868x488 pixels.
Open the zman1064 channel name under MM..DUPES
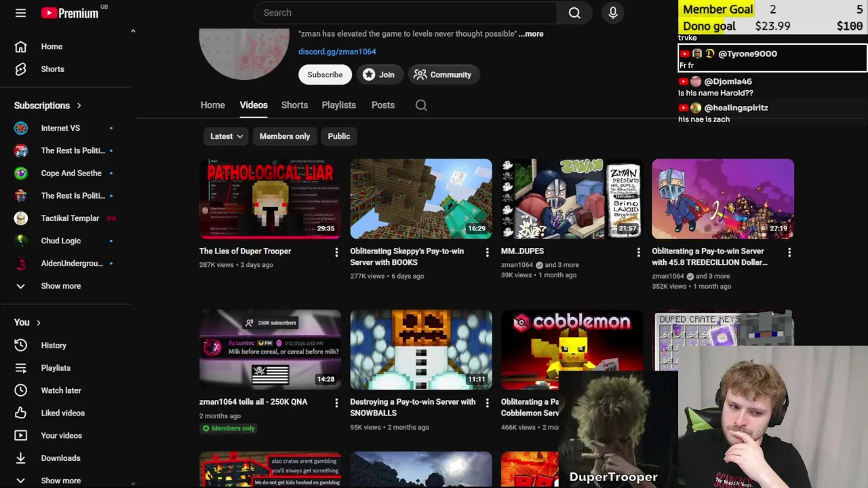coord(517,265)
